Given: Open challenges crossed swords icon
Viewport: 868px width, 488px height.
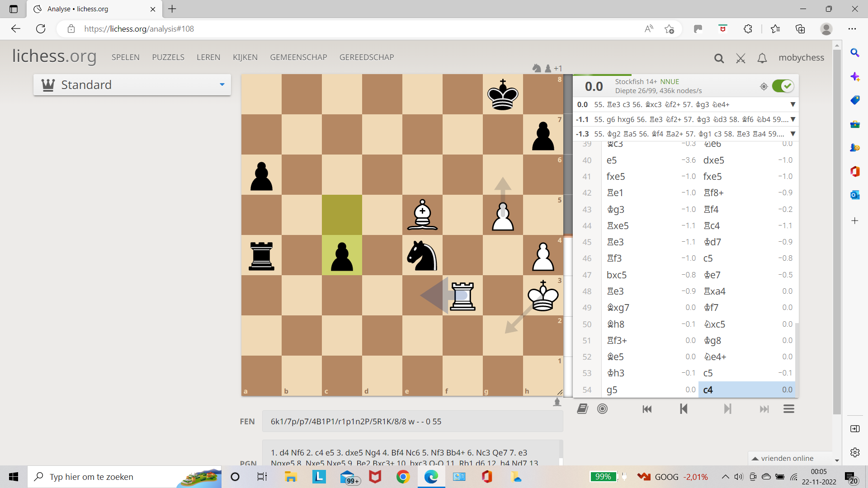Looking at the screenshot, I should coord(741,58).
